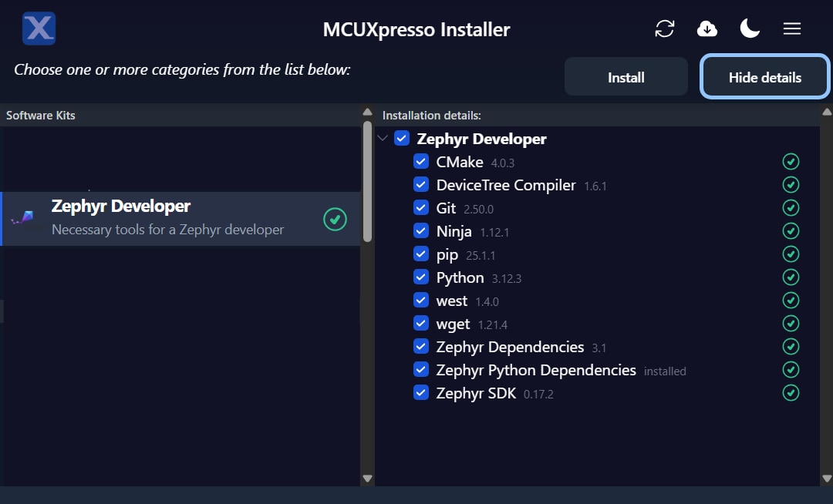The width and height of the screenshot is (833, 504).
Task: Click the cloud download icon
Action: [x=707, y=29]
